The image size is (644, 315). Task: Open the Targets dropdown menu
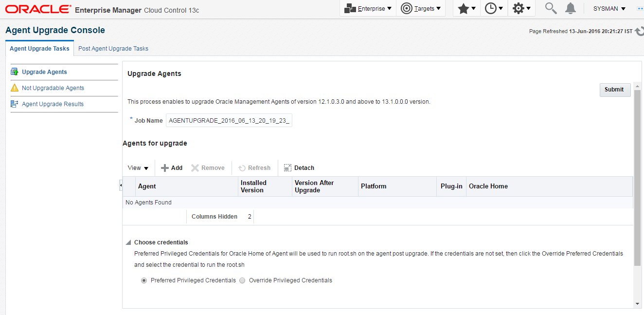click(x=421, y=9)
